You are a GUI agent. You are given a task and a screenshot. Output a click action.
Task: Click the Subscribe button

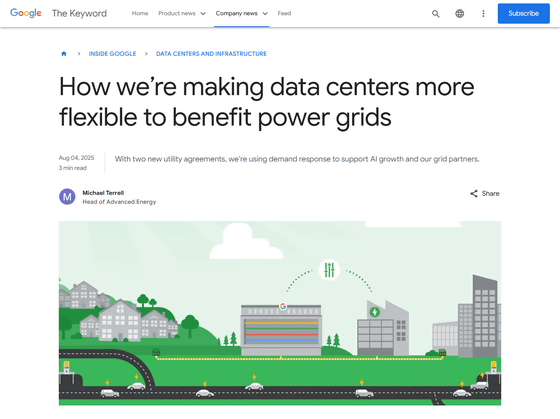pyautogui.click(x=524, y=14)
